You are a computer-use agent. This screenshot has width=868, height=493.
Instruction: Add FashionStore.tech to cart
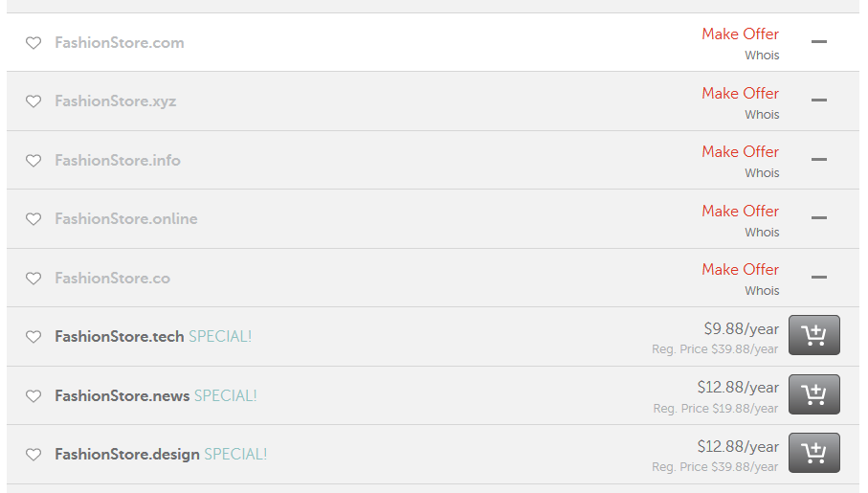tap(813, 335)
